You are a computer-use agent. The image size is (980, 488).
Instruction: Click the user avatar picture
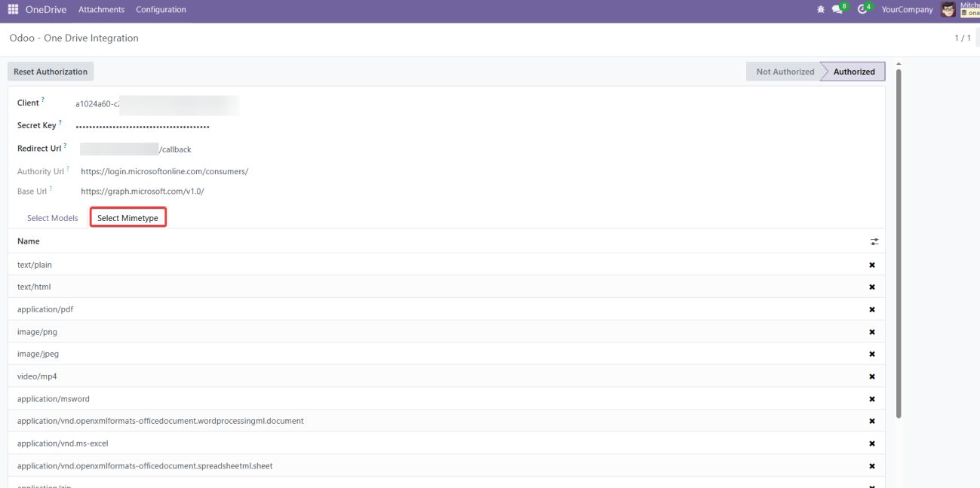[x=948, y=10]
